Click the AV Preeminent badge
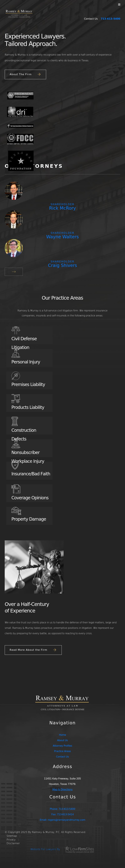The height and width of the screenshot is (868, 125). tap(20, 96)
